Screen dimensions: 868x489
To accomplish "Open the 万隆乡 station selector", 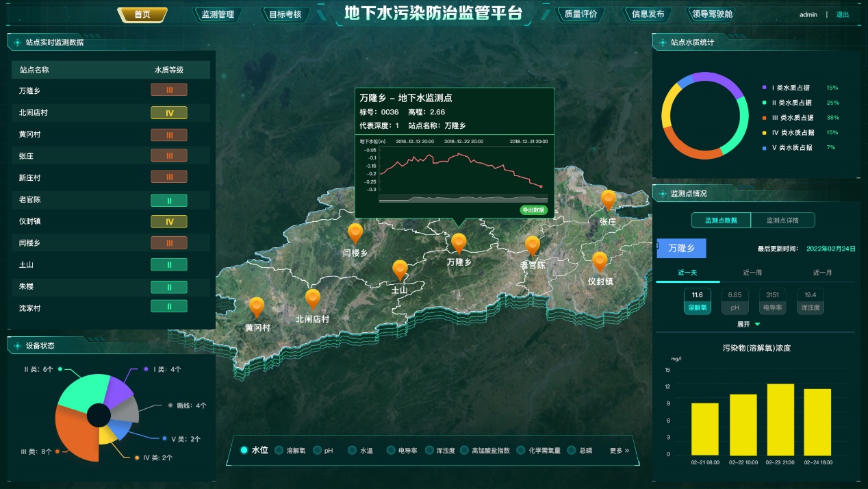I will [681, 248].
